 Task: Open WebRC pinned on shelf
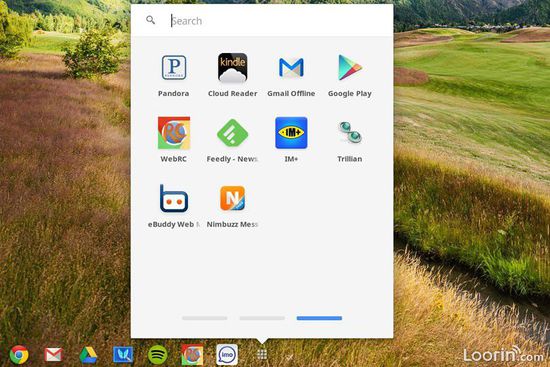(x=192, y=355)
